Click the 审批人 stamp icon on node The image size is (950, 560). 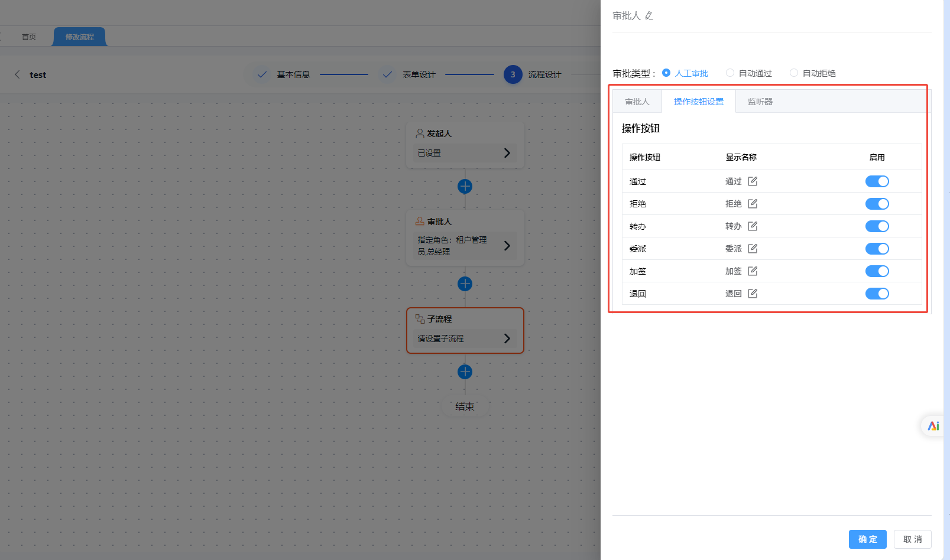pyautogui.click(x=420, y=222)
